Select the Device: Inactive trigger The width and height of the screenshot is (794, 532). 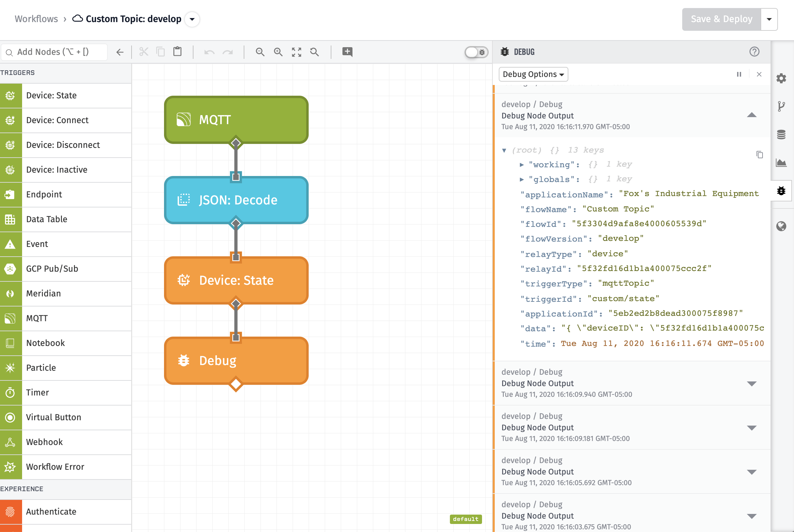[x=66, y=170]
